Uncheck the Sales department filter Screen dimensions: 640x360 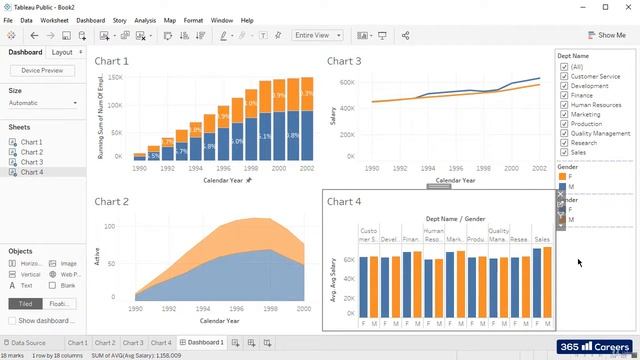click(564, 152)
